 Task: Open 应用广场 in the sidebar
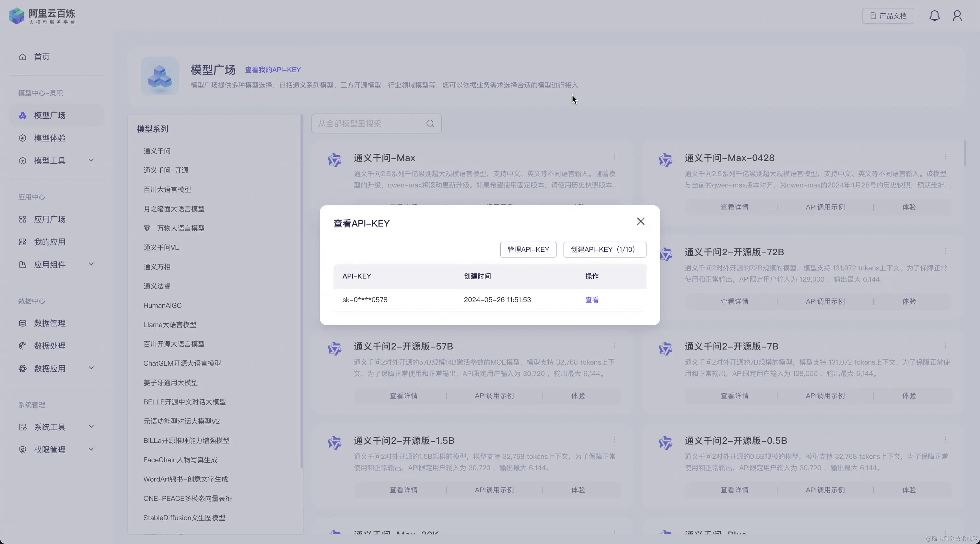[50, 219]
